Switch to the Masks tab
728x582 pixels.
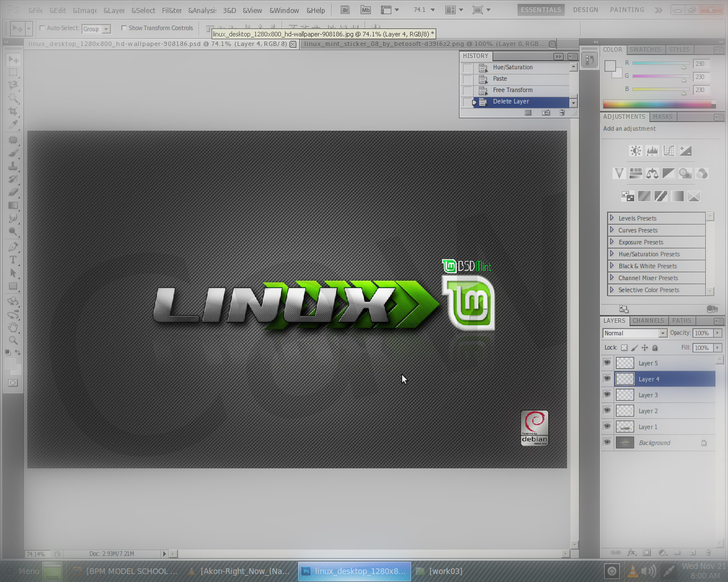pos(663,117)
